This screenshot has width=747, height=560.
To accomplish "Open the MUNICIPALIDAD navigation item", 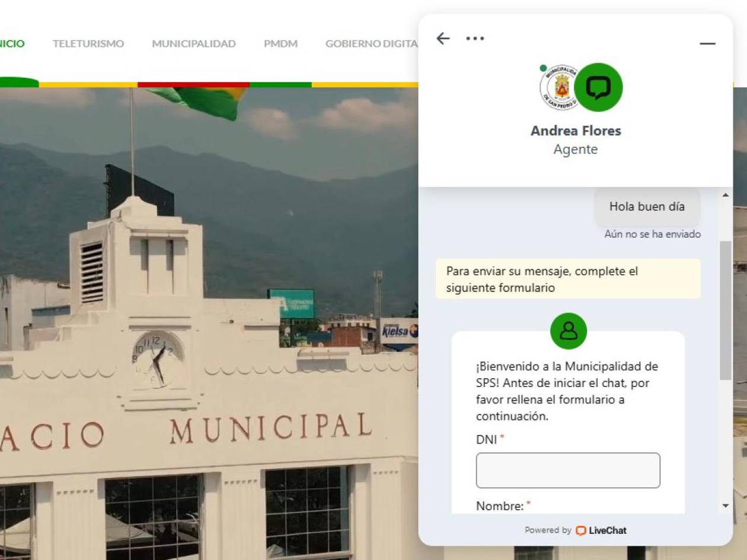I will pyautogui.click(x=194, y=43).
